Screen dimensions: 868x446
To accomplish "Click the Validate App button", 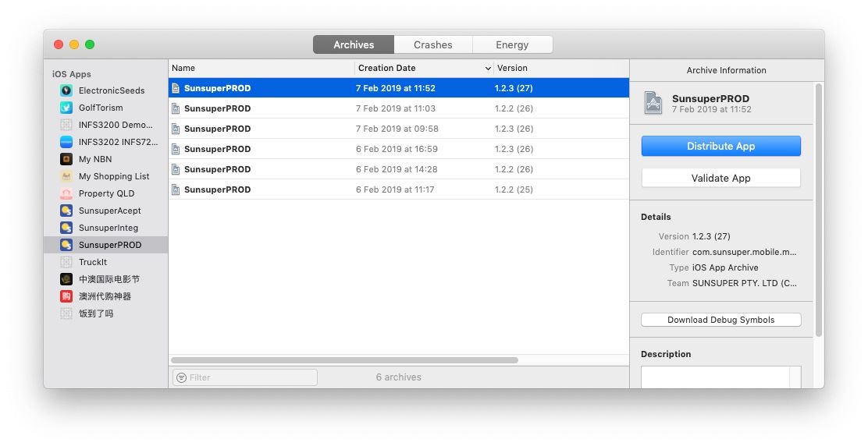I will pos(720,178).
